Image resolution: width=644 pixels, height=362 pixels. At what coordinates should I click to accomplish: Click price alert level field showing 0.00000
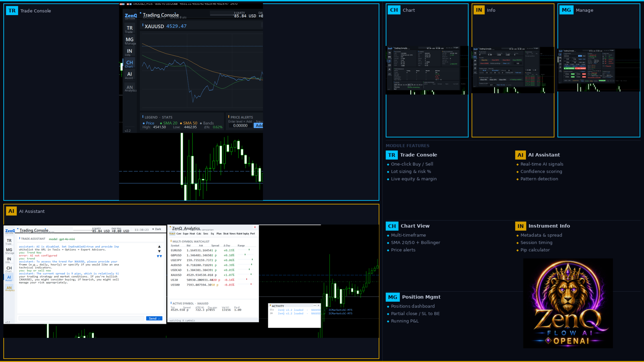click(240, 125)
